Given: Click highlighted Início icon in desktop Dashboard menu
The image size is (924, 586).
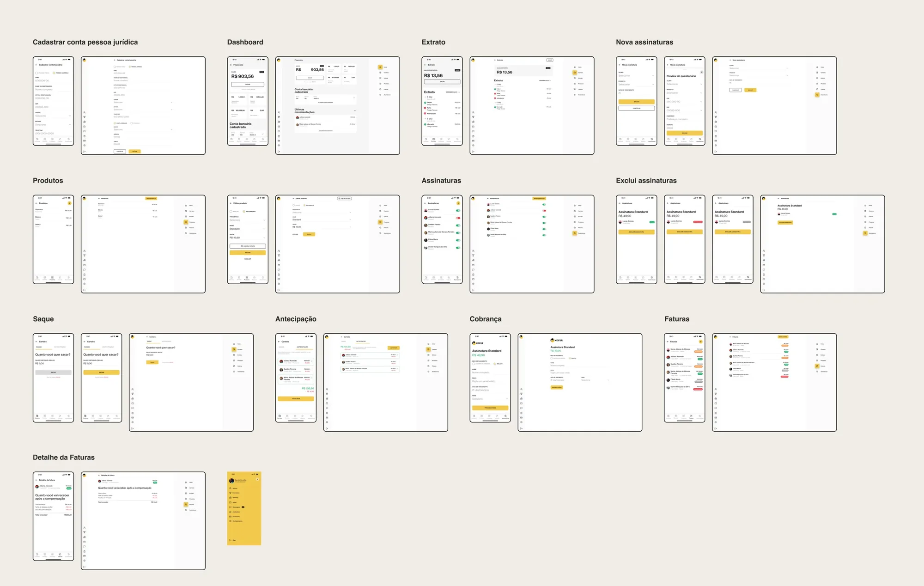Looking at the screenshot, I should [x=380, y=67].
